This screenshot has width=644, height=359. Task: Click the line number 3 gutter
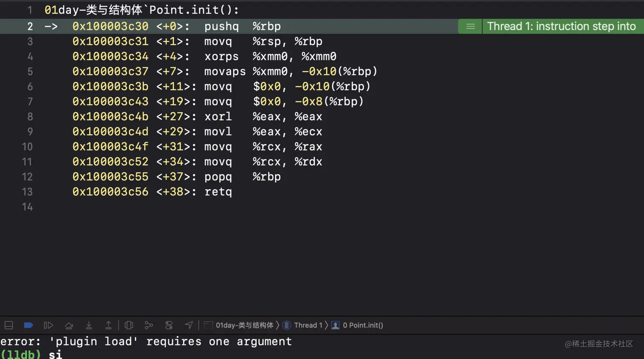pyautogui.click(x=30, y=41)
